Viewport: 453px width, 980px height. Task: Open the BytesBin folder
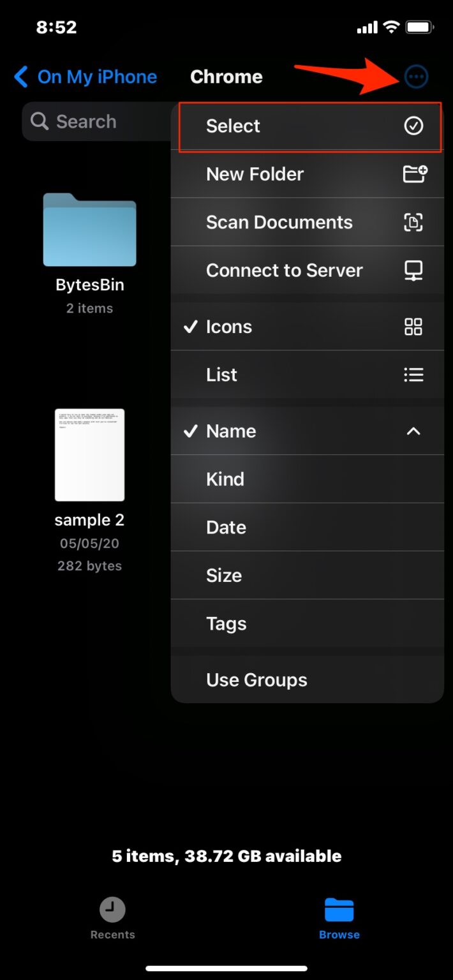89,231
